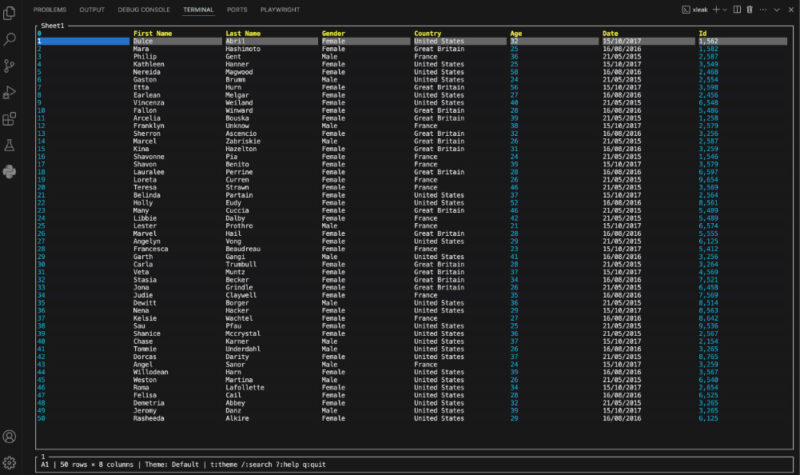Click the last name cell Zabriskie
This screenshot has width=800, height=475.
(x=243, y=141)
